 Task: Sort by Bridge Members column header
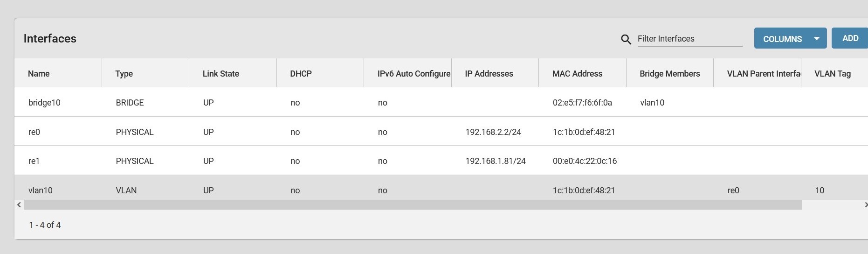click(669, 73)
